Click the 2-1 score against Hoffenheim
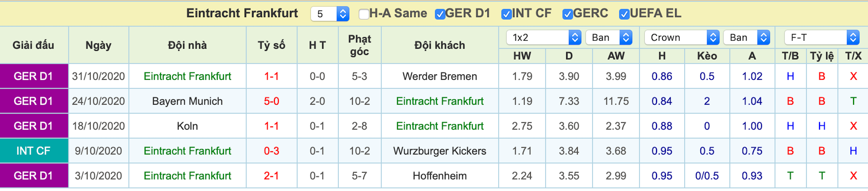 click(x=272, y=176)
